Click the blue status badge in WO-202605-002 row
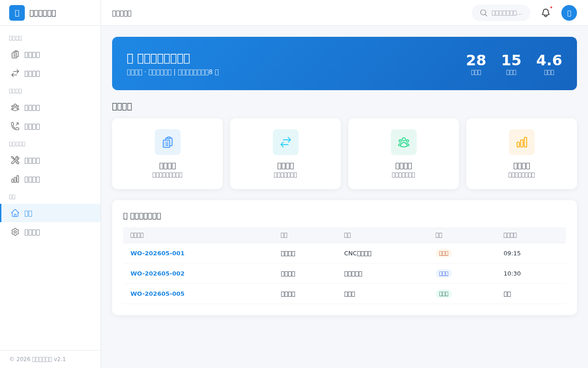The image size is (588, 368). pyautogui.click(x=444, y=274)
